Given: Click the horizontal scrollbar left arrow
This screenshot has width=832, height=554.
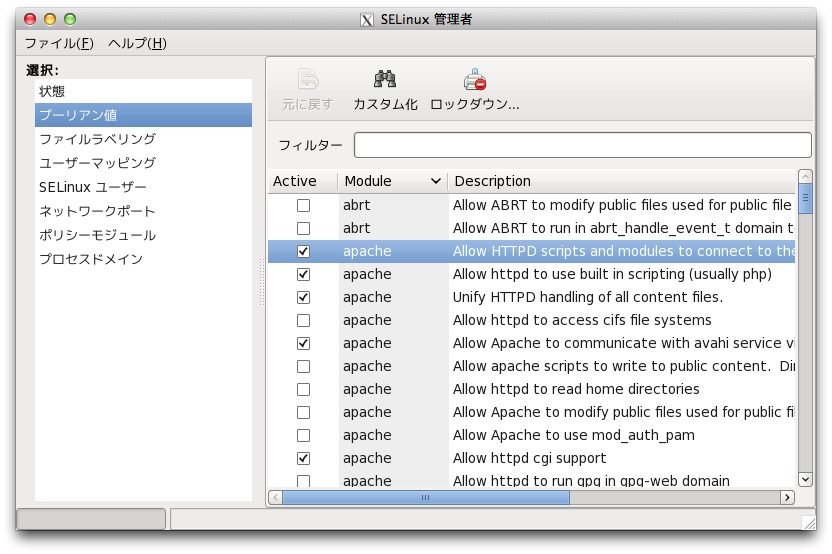Looking at the screenshot, I should [275, 497].
